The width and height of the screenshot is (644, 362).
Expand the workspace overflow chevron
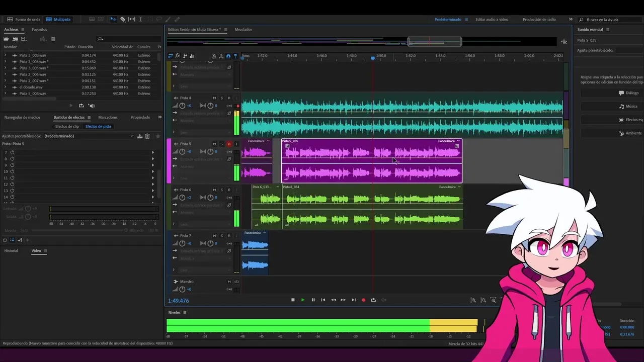(571, 19)
